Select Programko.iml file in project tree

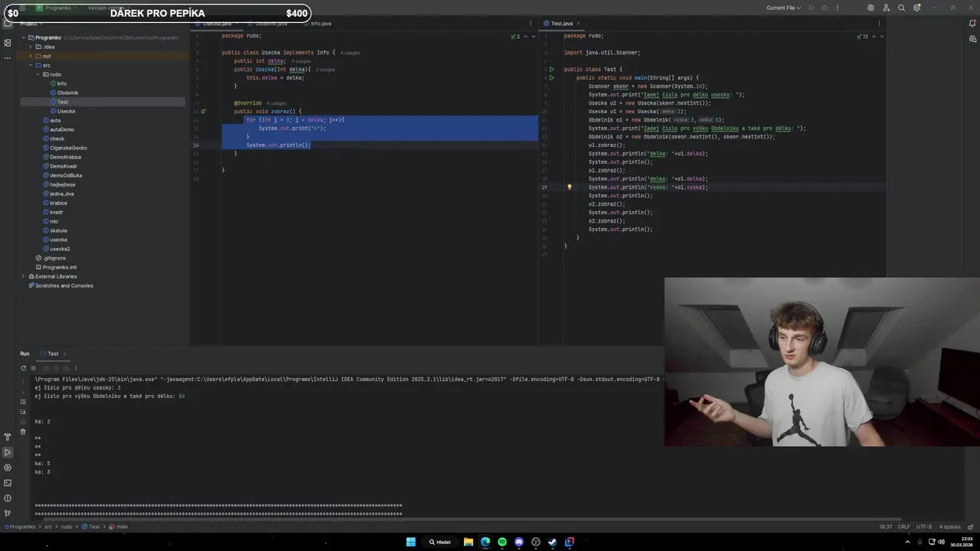click(x=59, y=267)
